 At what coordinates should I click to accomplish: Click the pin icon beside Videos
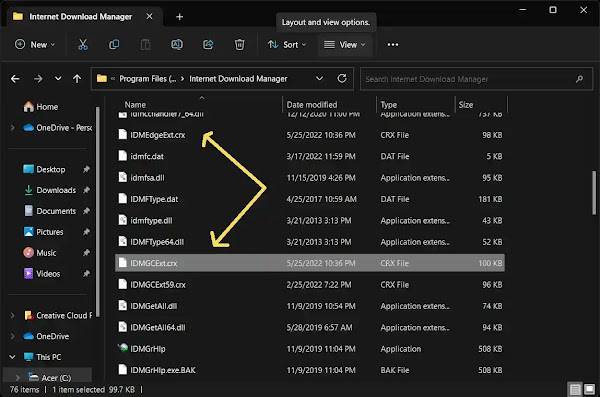(x=86, y=273)
